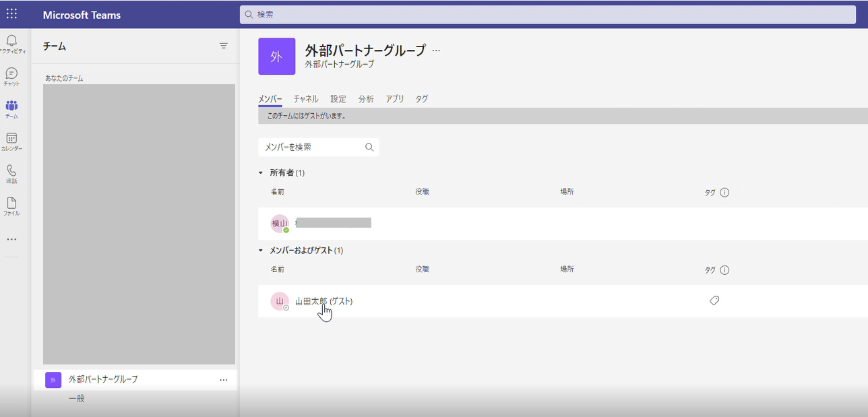
Task: Click the メンバーを検索 field
Action: click(318, 147)
